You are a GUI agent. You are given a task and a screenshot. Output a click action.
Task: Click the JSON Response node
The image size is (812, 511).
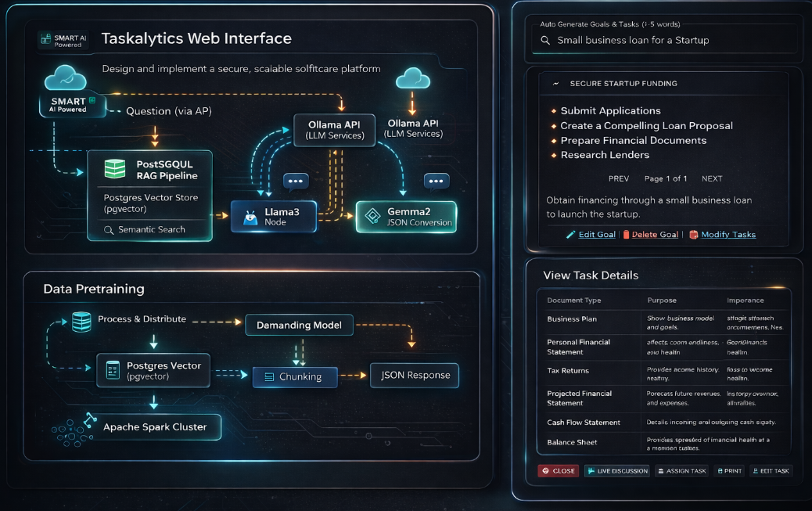tap(415, 376)
